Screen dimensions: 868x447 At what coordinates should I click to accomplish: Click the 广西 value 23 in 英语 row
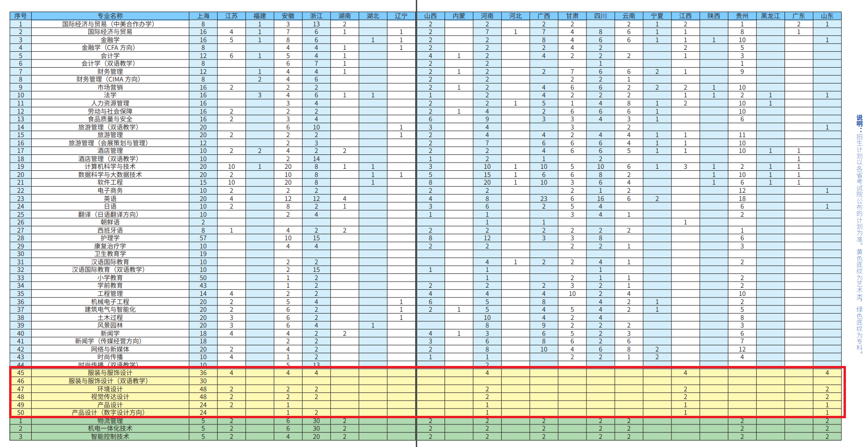point(544,199)
